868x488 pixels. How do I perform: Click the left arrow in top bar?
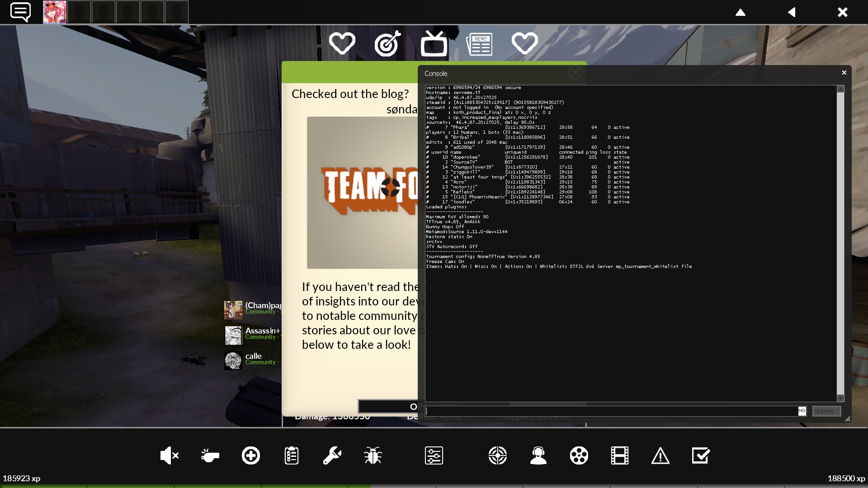click(x=792, y=12)
